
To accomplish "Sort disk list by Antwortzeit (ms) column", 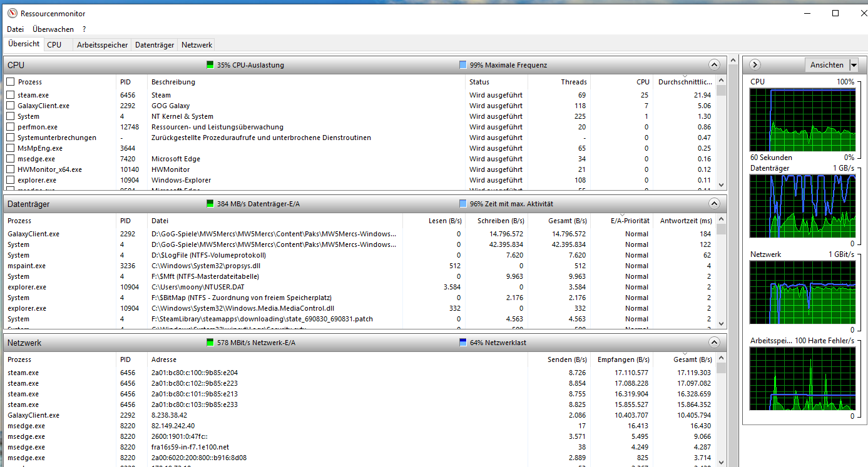I will [x=685, y=221].
